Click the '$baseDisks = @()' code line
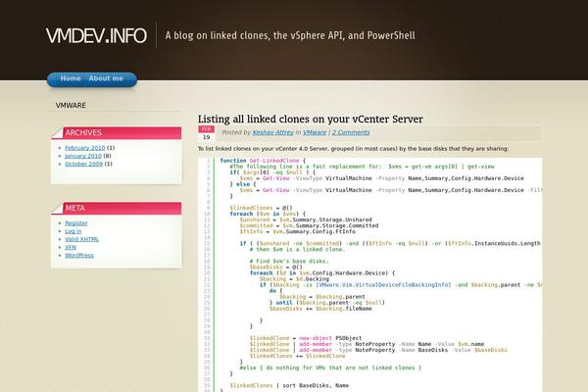Viewport: 588px width, 392px height. pyautogui.click(x=275, y=268)
